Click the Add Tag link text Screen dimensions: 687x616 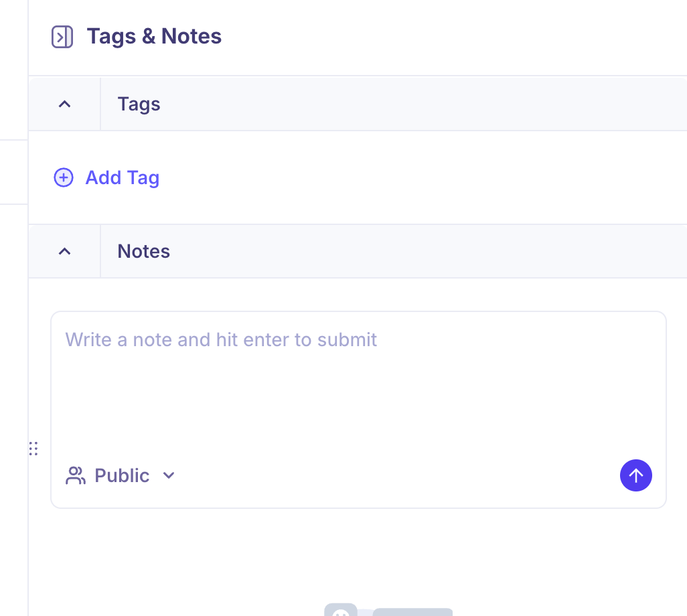(x=123, y=177)
